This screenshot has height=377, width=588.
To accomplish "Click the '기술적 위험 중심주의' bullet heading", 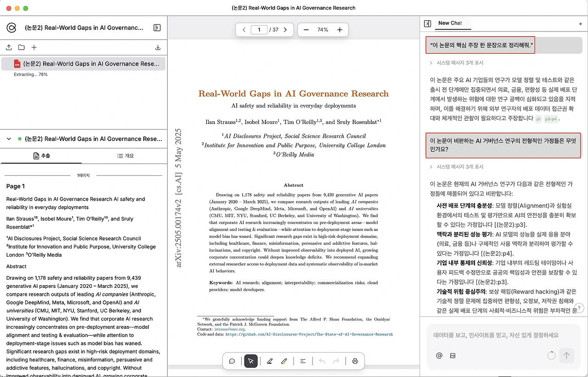I will coord(461,292).
